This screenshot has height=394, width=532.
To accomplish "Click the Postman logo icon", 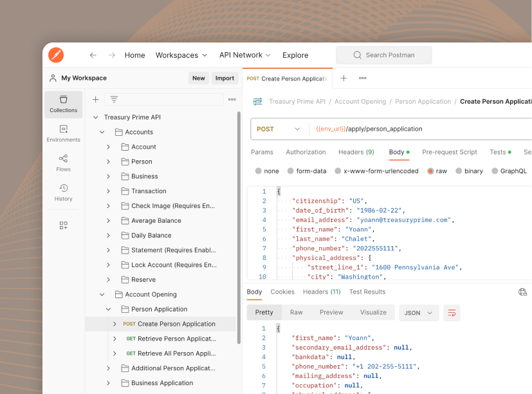I will point(56,55).
